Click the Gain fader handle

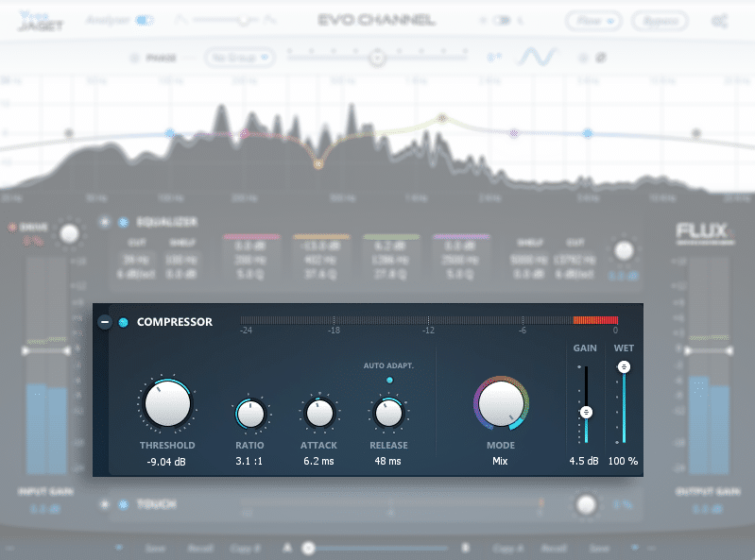586,413
